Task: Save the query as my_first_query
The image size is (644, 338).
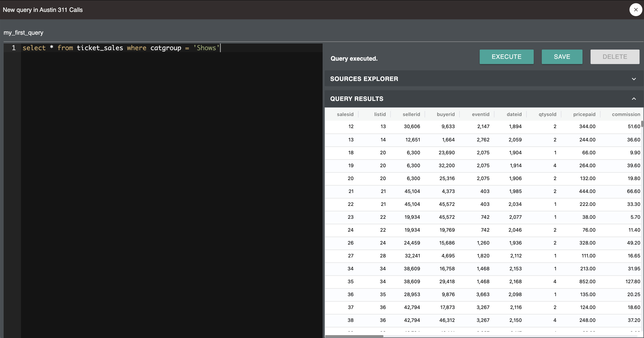Action: click(562, 57)
